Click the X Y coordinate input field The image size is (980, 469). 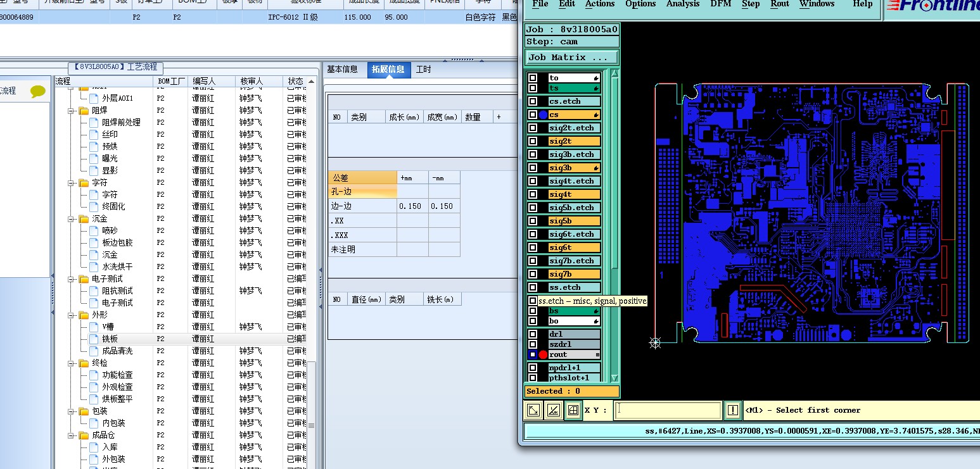coord(668,410)
